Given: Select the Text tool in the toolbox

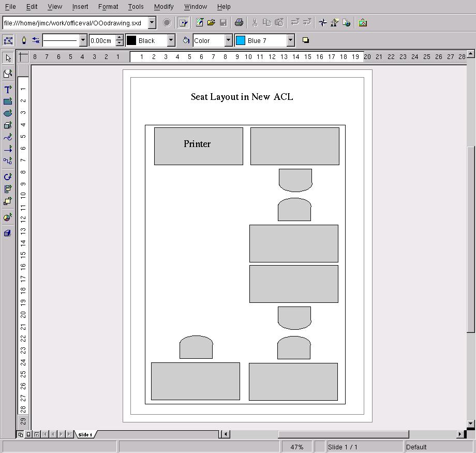Looking at the screenshot, I should (x=8, y=90).
